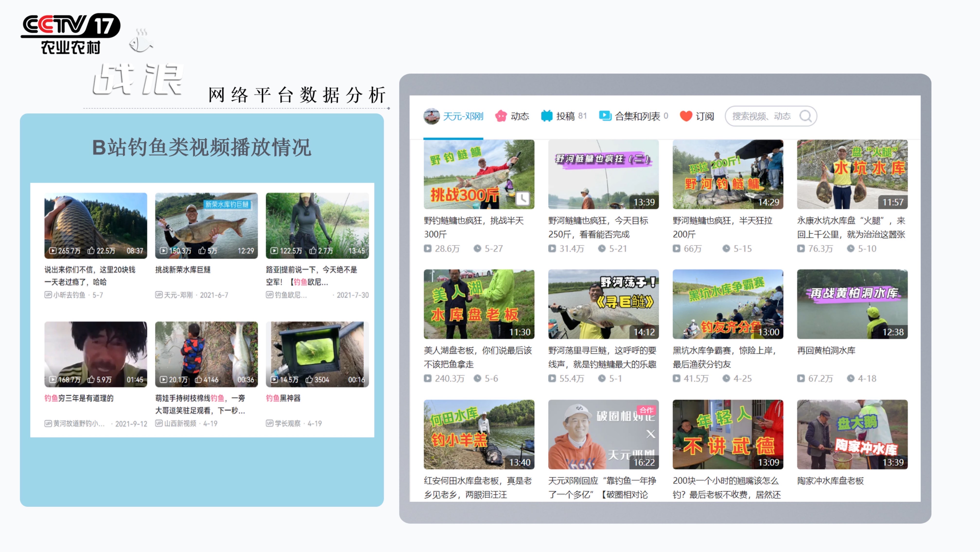This screenshot has width=980, height=552.
Task: Click into the 搜索视频、动态 search field
Action: (x=761, y=116)
